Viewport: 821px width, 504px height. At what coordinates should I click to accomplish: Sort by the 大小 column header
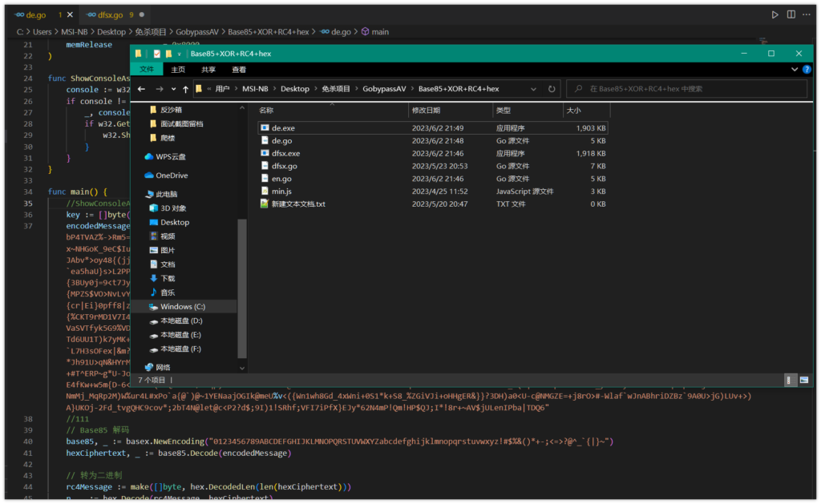coord(586,111)
